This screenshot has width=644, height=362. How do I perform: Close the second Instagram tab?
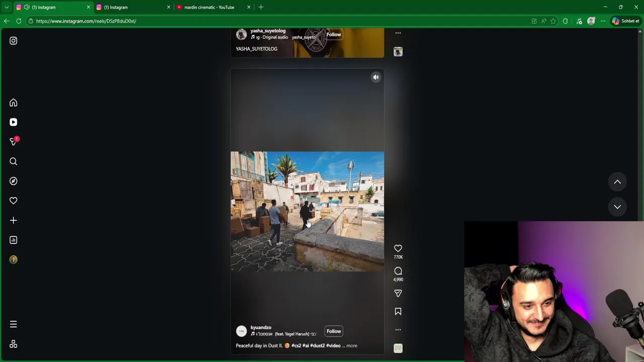(x=169, y=7)
